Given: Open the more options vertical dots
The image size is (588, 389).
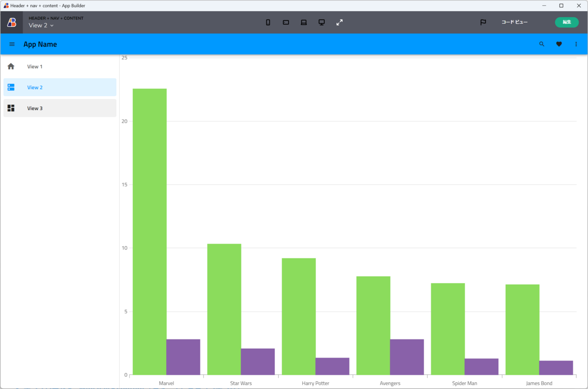Looking at the screenshot, I should pos(576,44).
